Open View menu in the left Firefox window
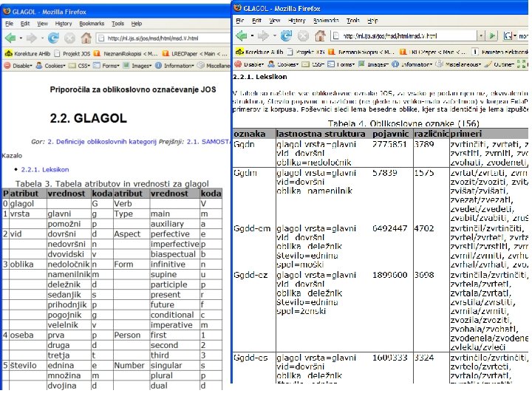This screenshot has width=532, height=399. [x=42, y=24]
